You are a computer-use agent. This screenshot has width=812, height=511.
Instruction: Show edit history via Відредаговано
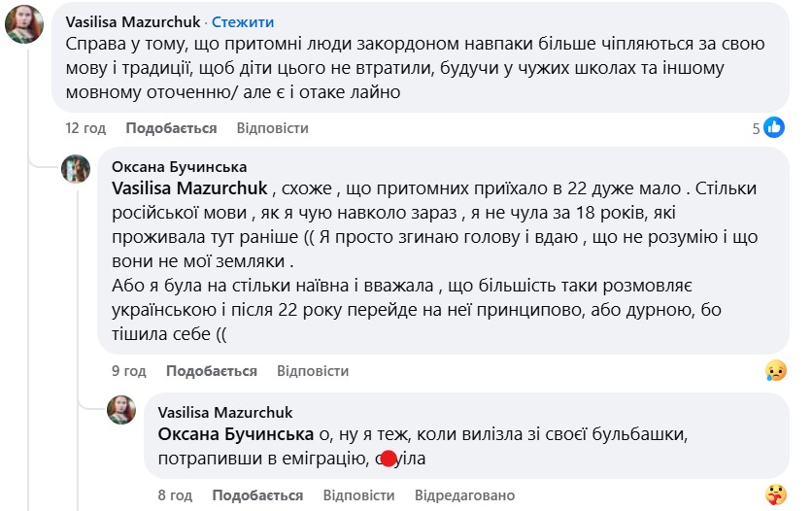[464, 495]
